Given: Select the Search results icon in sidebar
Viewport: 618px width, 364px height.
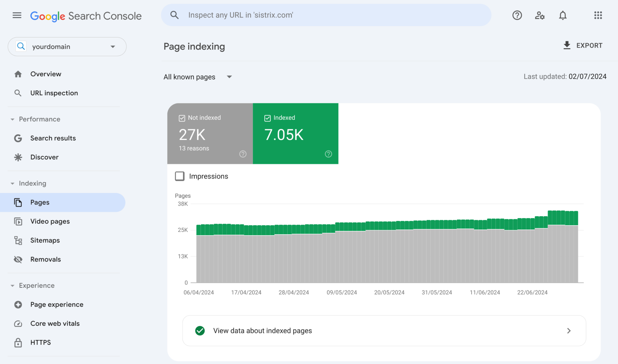Looking at the screenshot, I should (18, 138).
